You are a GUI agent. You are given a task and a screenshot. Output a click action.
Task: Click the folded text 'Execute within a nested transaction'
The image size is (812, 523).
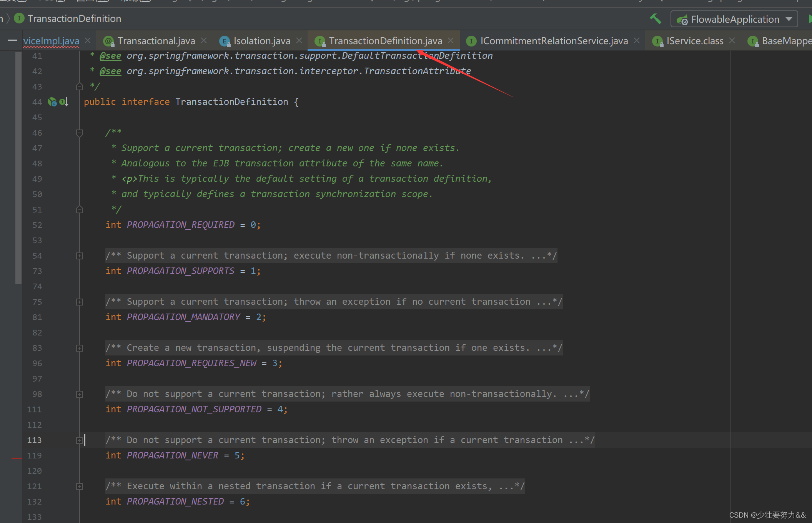(x=221, y=486)
